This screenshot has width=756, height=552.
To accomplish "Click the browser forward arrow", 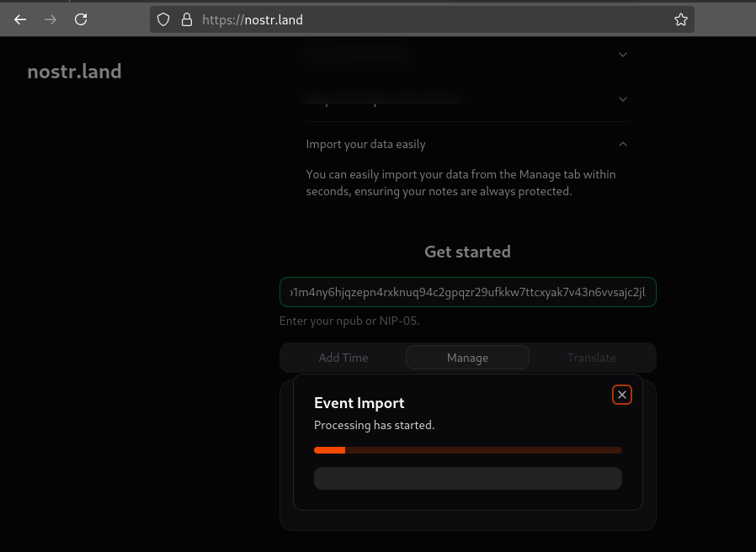I will (51, 19).
